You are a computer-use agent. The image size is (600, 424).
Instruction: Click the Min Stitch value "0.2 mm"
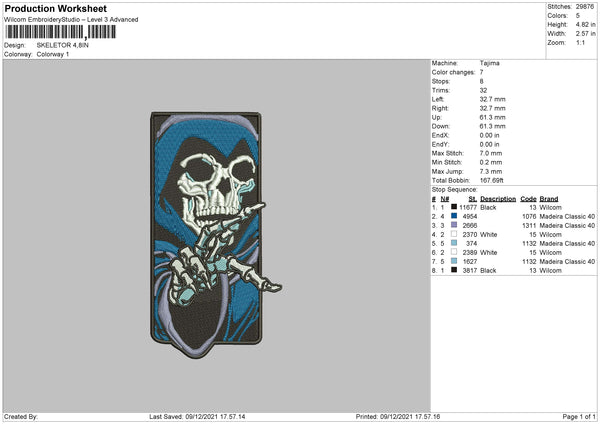click(x=491, y=162)
